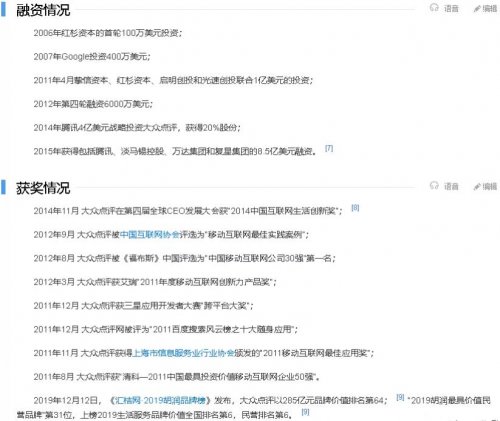Click the 2015年 8.5亿美元融资 line
This screenshot has width=500, height=421.
pos(175,151)
